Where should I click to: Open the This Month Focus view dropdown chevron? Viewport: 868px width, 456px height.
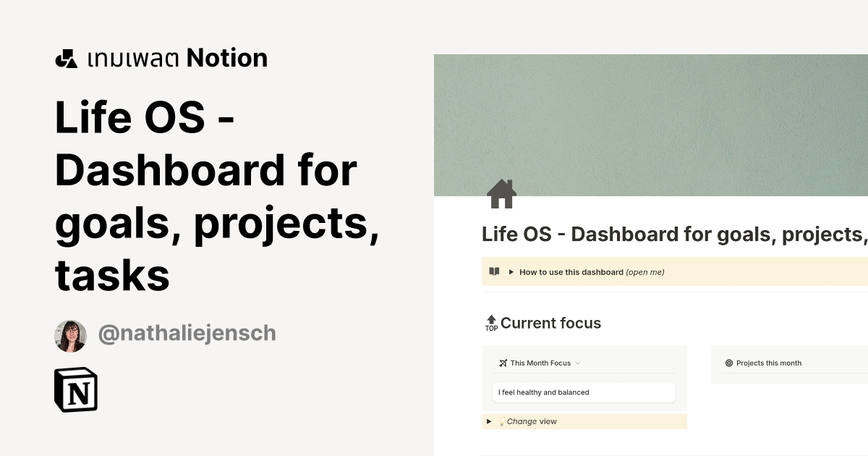576,363
